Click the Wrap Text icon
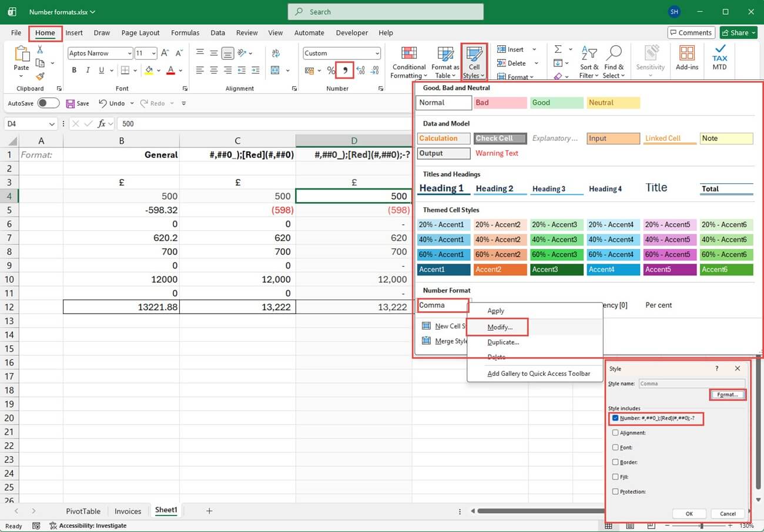 pos(276,53)
